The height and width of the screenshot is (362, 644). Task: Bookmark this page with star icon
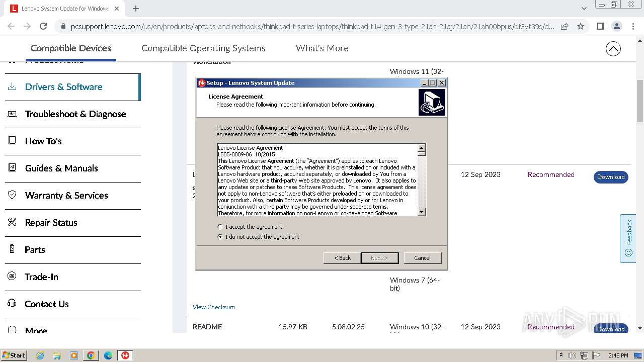581,27
